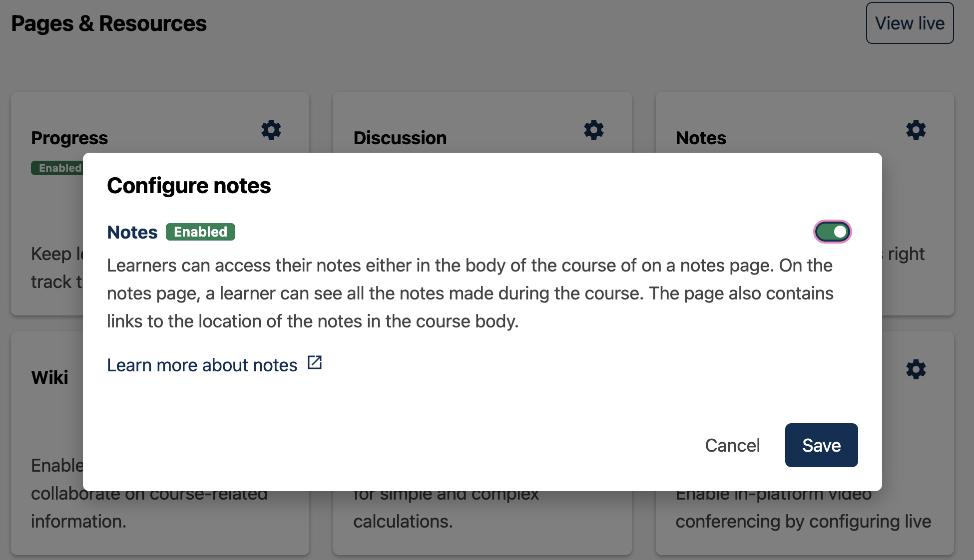Screen dimensions: 974x560
Task: Select the Notes card title in background
Action: [x=701, y=138]
